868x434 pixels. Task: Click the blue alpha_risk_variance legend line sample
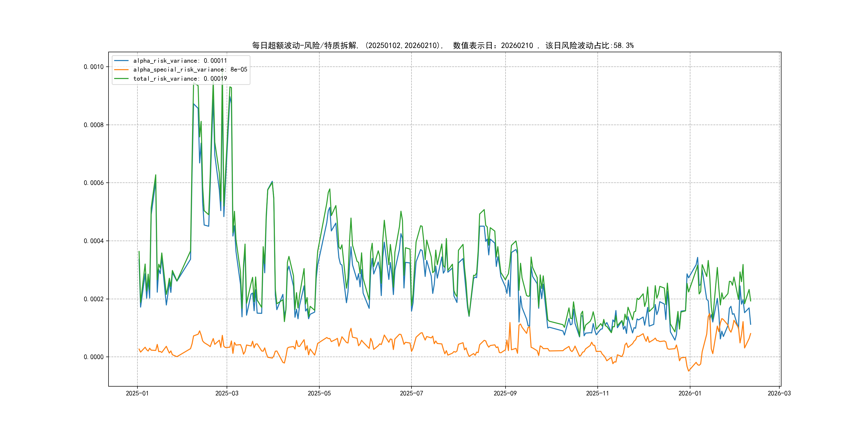[x=121, y=61]
